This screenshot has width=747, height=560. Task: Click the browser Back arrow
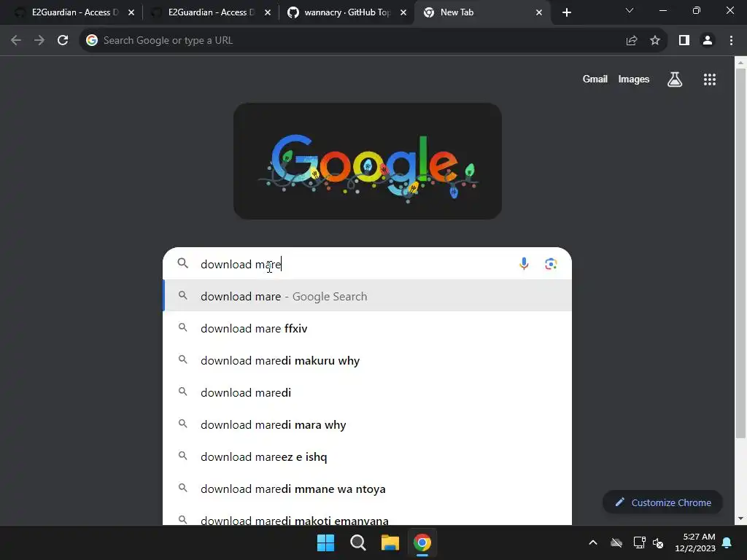[16, 41]
